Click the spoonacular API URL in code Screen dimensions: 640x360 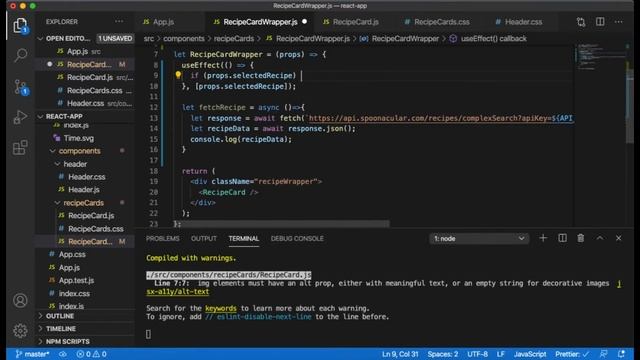pyautogui.click(x=441, y=118)
